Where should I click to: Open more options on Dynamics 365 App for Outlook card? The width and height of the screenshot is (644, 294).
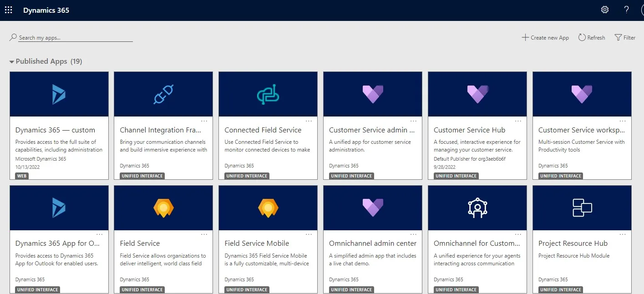tap(100, 234)
